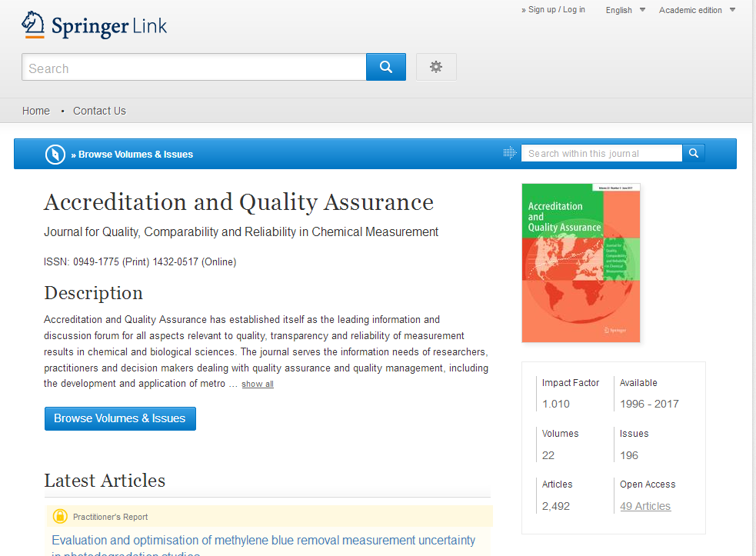Click the ISSN number line
This screenshot has width=756, height=556.
(140, 261)
